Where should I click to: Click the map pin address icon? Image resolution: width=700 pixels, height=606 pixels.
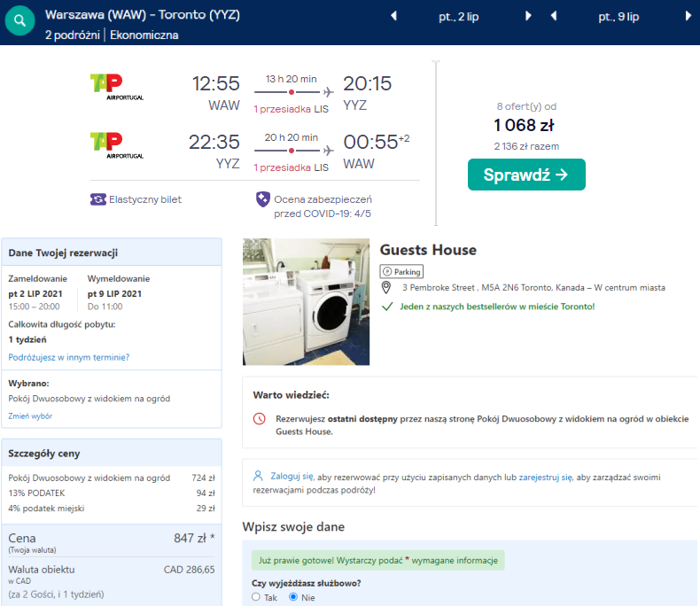[386, 288]
